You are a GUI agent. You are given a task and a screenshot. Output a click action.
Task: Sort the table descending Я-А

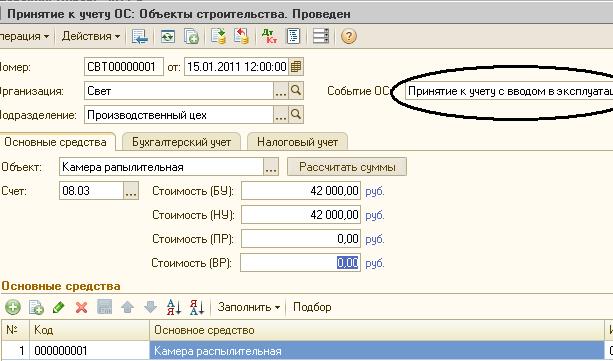pyautogui.click(x=197, y=307)
